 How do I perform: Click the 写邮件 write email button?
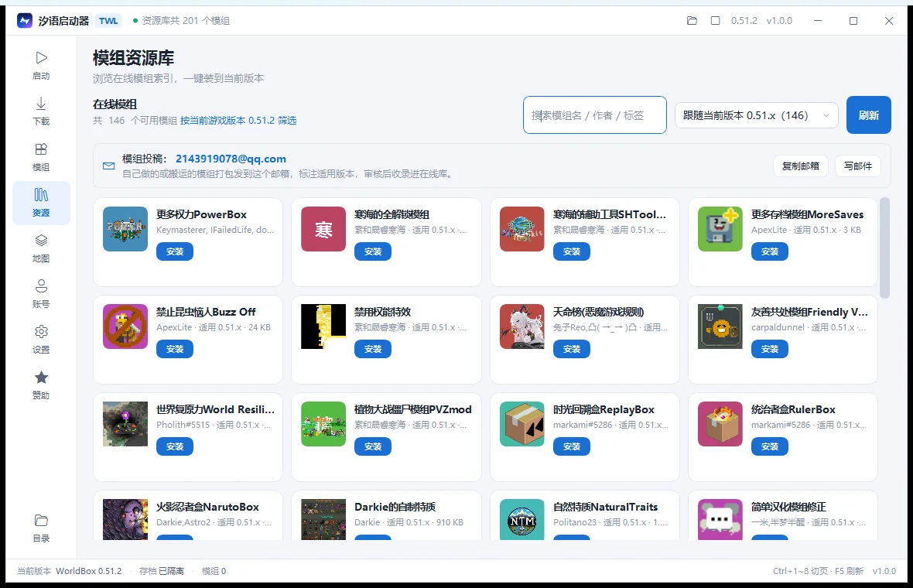(858, 166)
